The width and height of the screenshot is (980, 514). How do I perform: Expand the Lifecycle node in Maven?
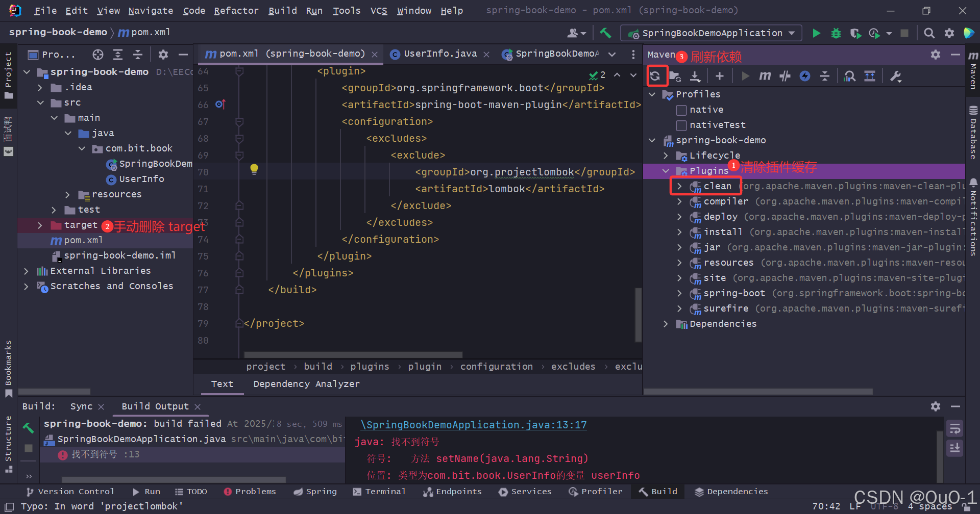pyautogui.click(x=666, y=156)
